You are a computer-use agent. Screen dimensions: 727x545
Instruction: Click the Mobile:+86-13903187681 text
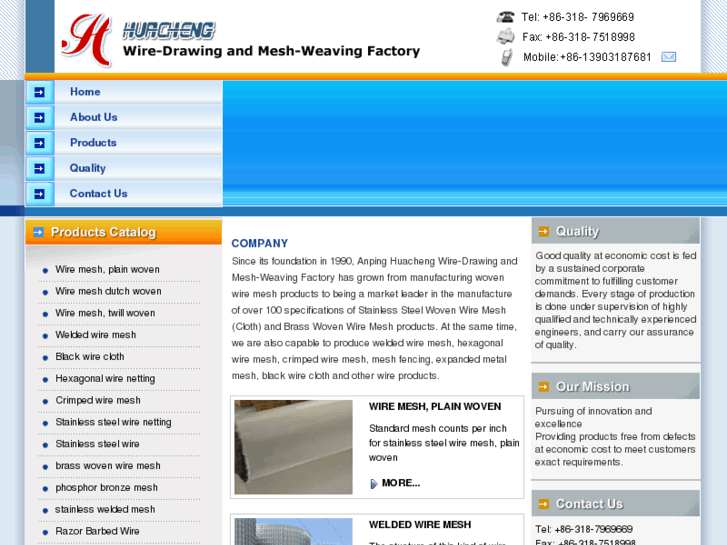tap(587, 57)
